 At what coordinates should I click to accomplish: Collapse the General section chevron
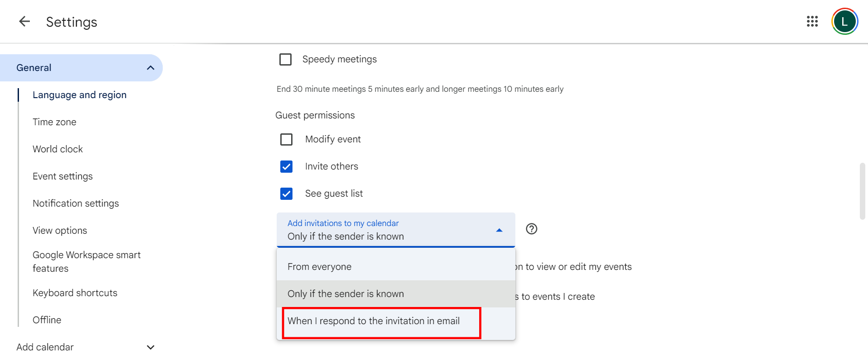[151, 68]
